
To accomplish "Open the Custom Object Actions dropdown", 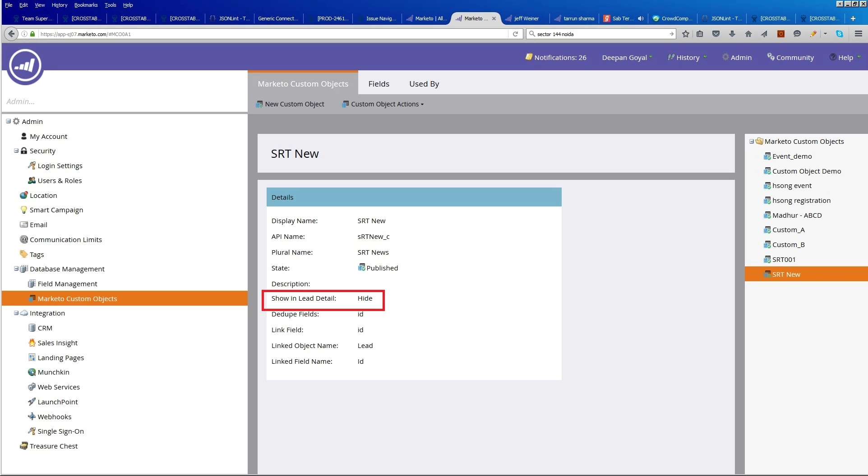I will (x=383, y=104).
